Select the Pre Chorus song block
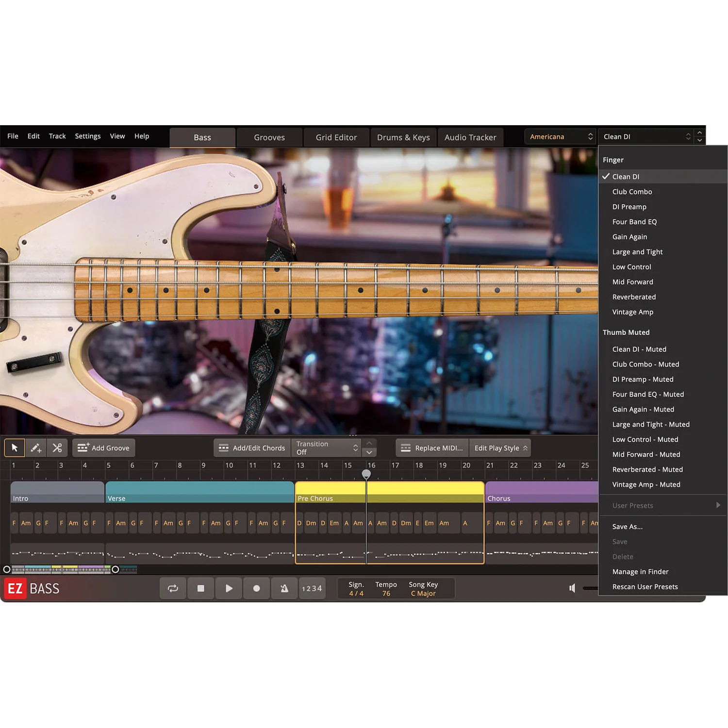Viewport: 728px width, 728px height. pos(390,492)
